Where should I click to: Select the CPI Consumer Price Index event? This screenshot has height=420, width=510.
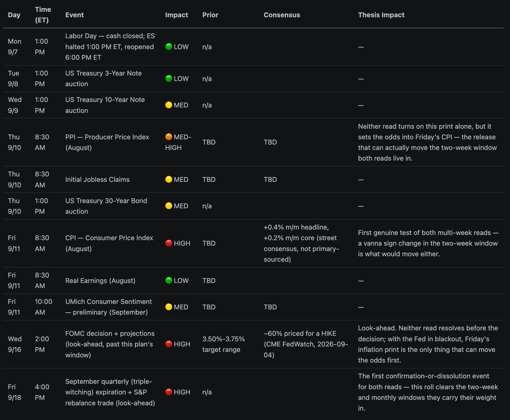pos(109,243)
